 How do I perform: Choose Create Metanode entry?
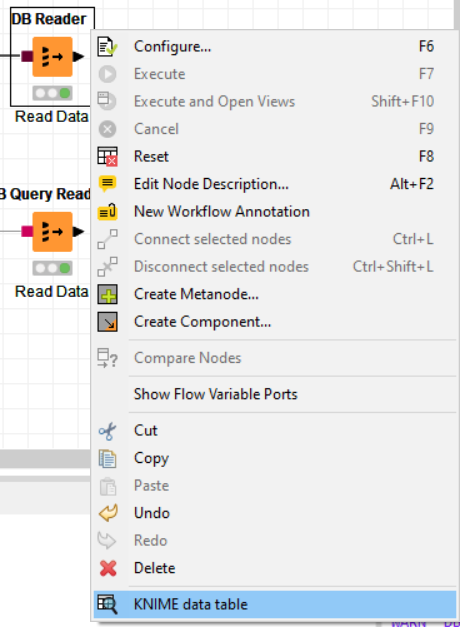tap(274, 294)
